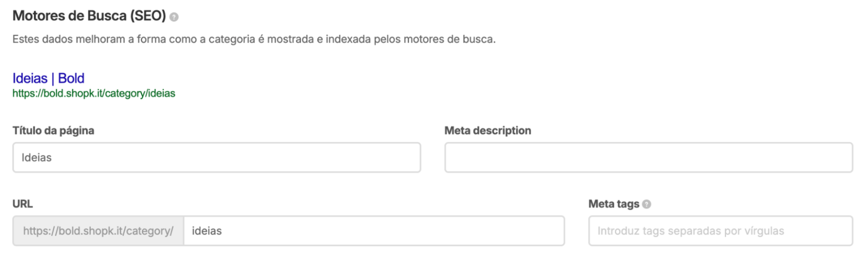Place cursor on 'ideias' text in slug field

pyautogui.click(x=207, y=231)
